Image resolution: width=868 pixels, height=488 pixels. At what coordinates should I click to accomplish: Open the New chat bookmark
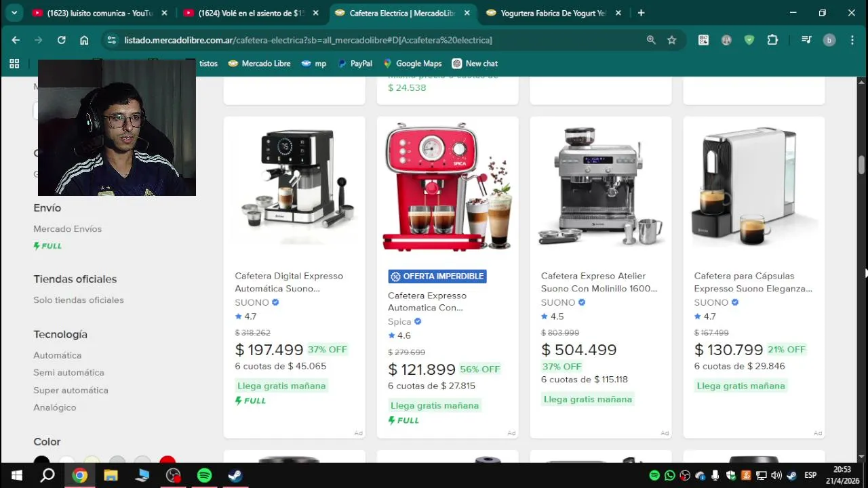coord(475,64)
